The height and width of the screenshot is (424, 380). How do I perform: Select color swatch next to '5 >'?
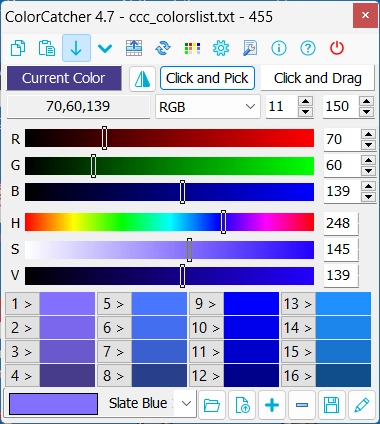pyautogui.click(x=159, y=304)
